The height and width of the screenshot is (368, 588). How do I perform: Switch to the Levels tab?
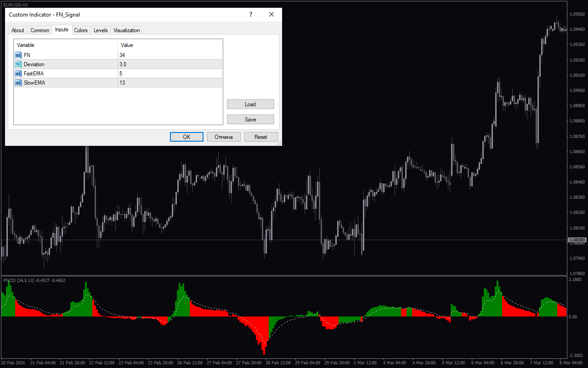(x=101, y=30)
